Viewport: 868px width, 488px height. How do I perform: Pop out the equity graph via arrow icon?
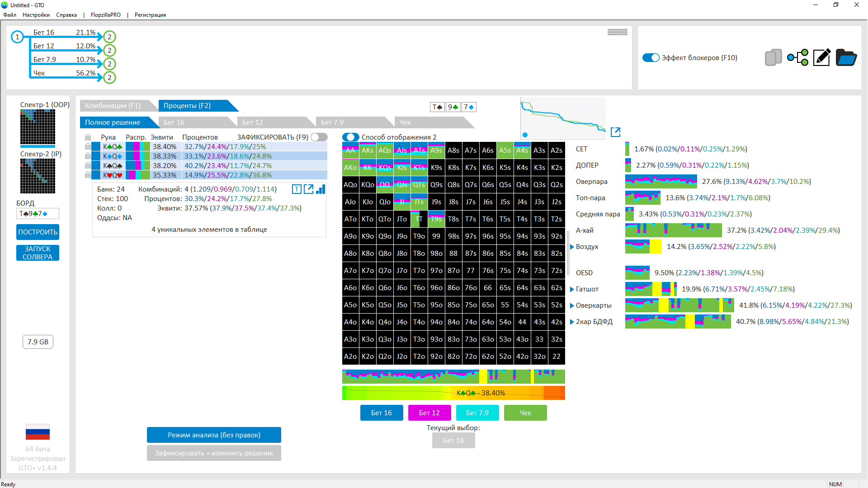coord(615,132)
